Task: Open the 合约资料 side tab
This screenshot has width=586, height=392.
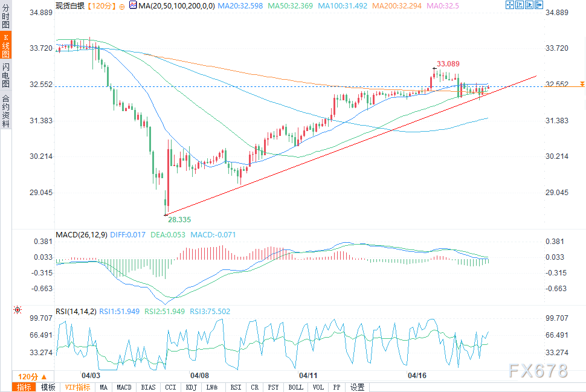Action: point(5,111)
